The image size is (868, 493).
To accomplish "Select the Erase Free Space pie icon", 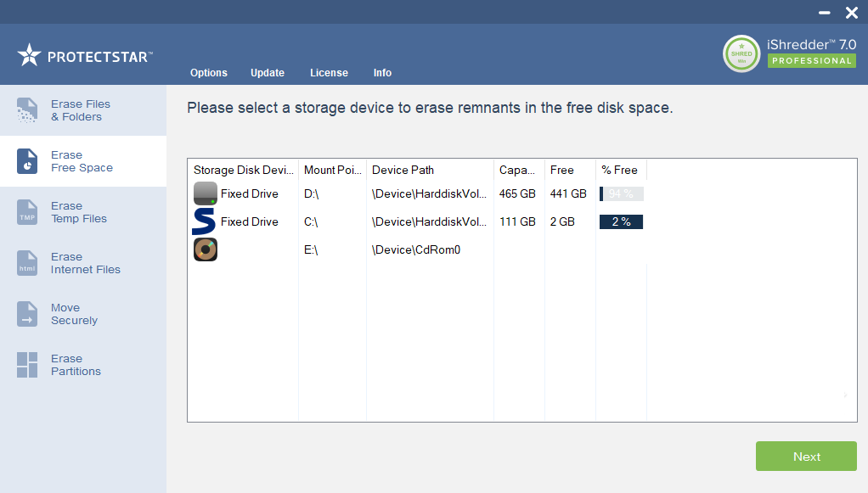I will click(27, 161).
